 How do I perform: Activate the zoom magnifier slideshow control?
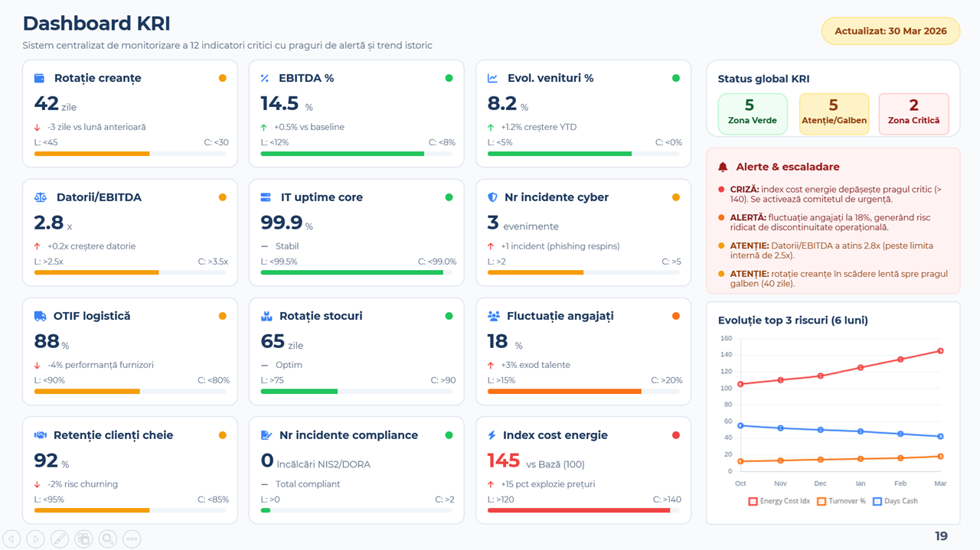click(108, 539)
